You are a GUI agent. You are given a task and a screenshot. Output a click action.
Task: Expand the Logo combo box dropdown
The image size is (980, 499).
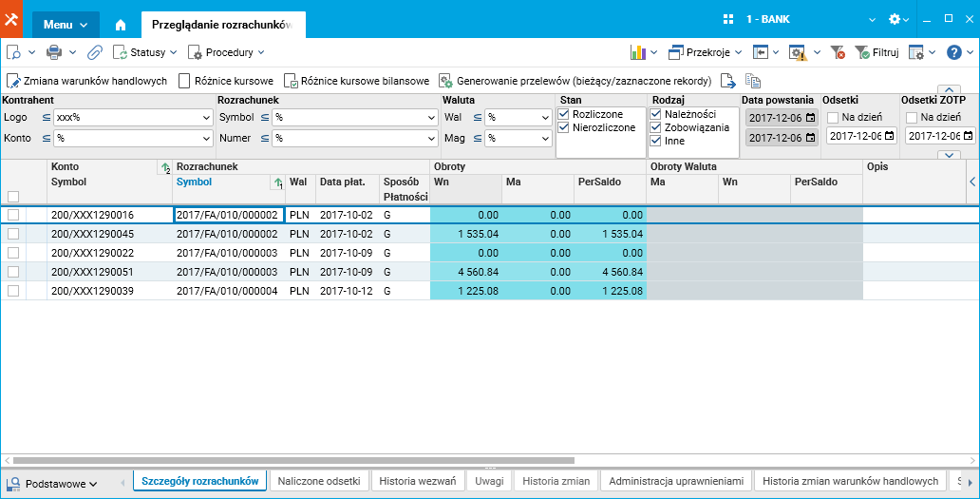208,118
